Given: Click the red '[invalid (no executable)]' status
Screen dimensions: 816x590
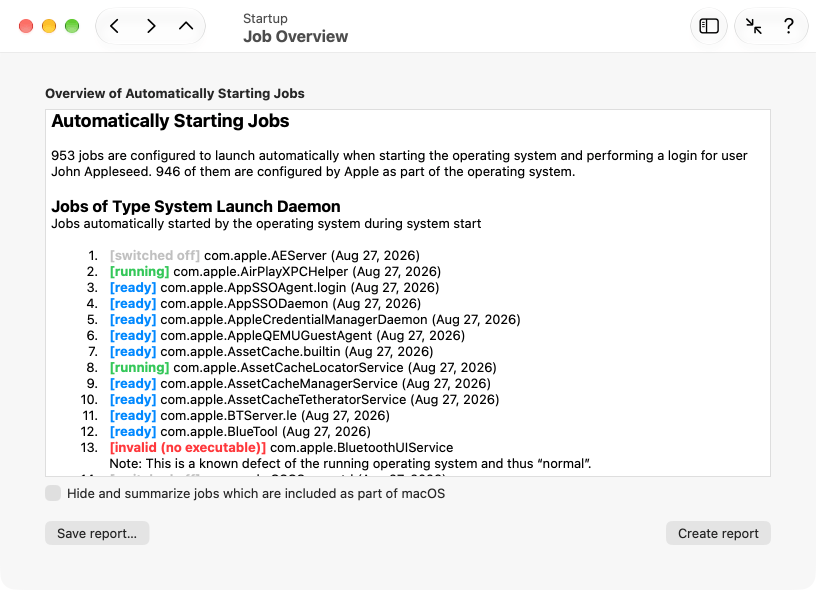Looking at the screenshot, I should (188, 448).
